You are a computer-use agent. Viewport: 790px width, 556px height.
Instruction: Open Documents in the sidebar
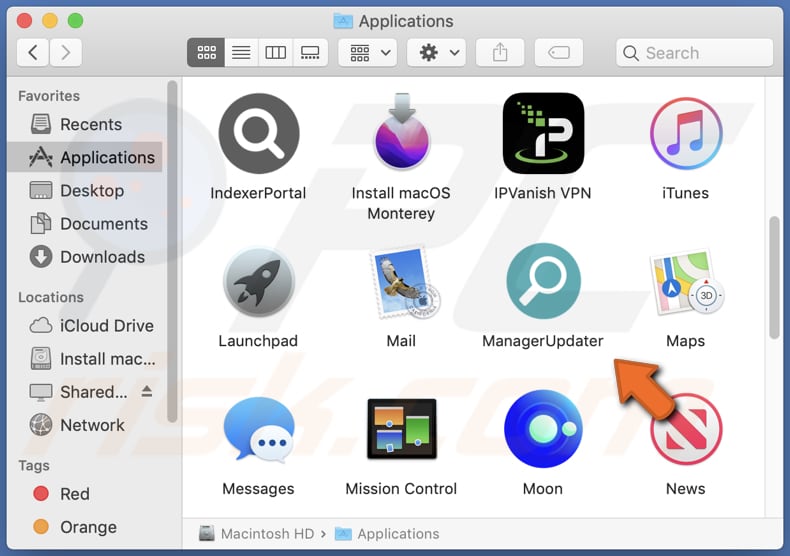click(x=85, y=224)
